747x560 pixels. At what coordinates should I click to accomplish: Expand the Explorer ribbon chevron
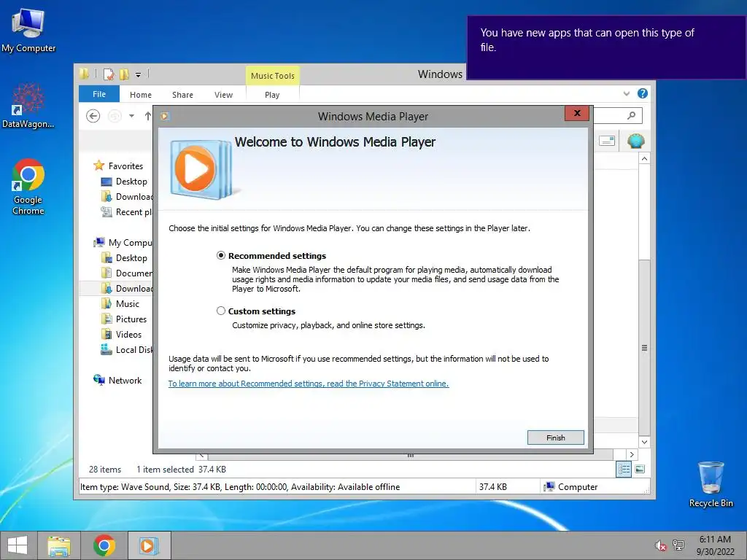point(627,94)
